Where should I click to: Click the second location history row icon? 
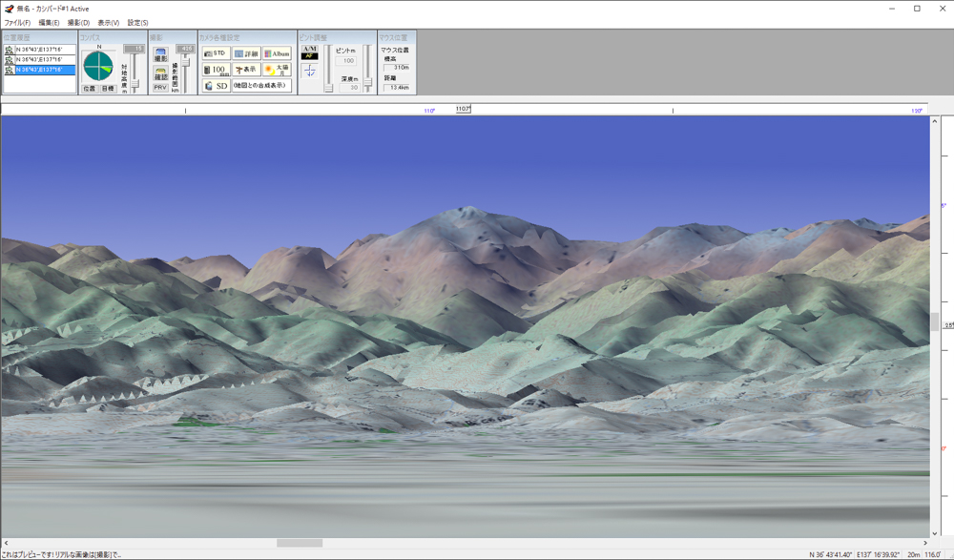point(10,60)
